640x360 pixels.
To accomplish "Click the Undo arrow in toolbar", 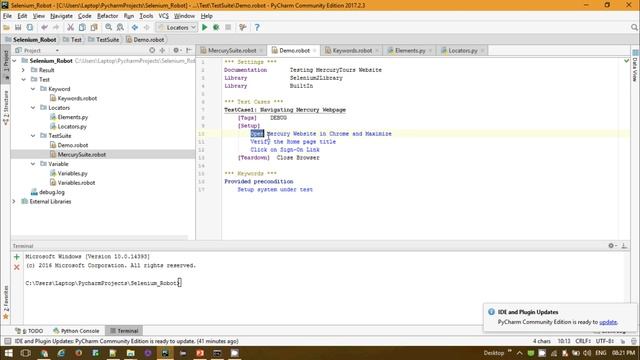I will pos(44,27).
